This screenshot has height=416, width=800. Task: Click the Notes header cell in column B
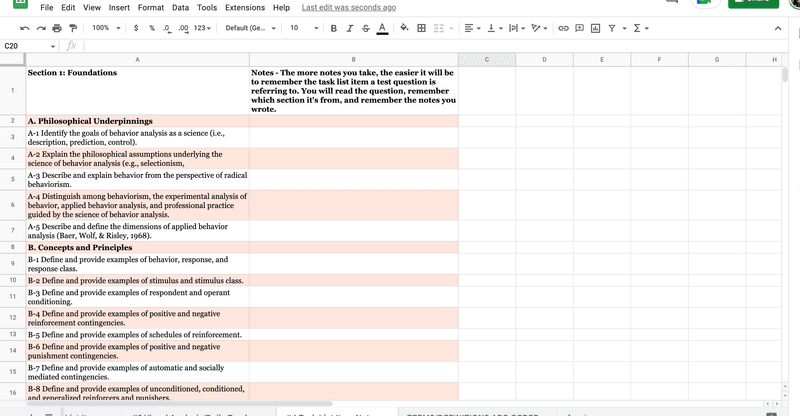point(354,90)
